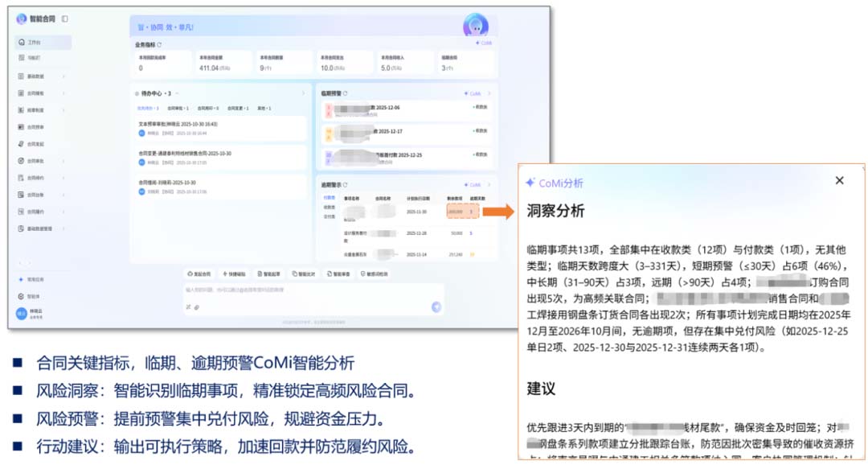Click the 智能起草 button

[x=268, y=274]
